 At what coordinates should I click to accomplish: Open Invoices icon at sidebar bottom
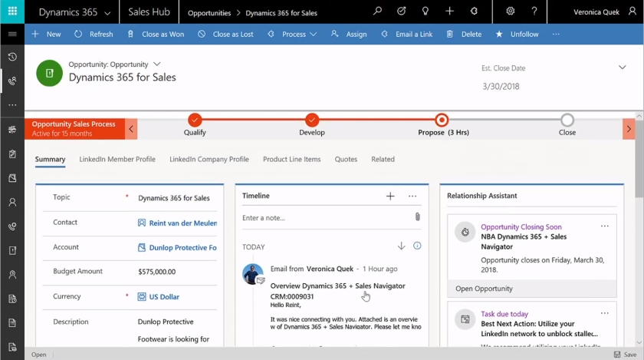point(12,347)
